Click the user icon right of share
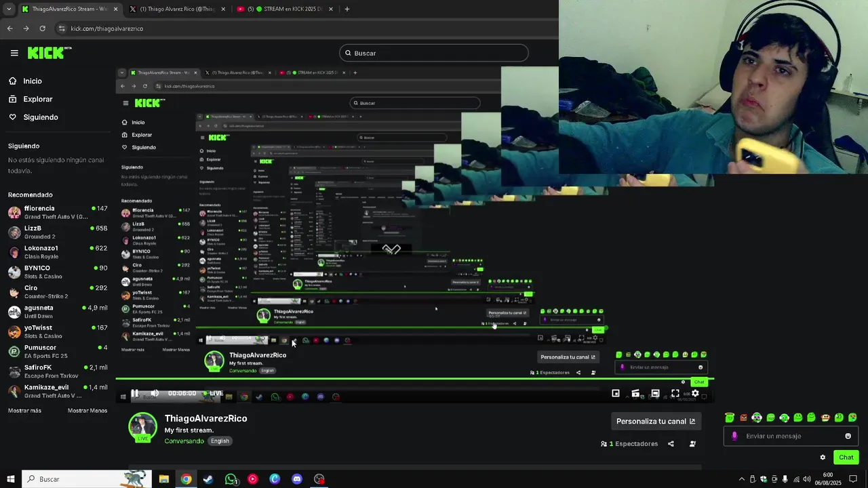This screenshot has width=868, height=488. [692, 444]
